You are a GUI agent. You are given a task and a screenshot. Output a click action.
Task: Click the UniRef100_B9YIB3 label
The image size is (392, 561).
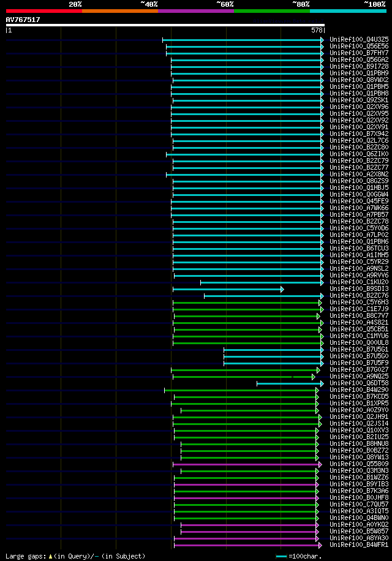click(359, 484)
